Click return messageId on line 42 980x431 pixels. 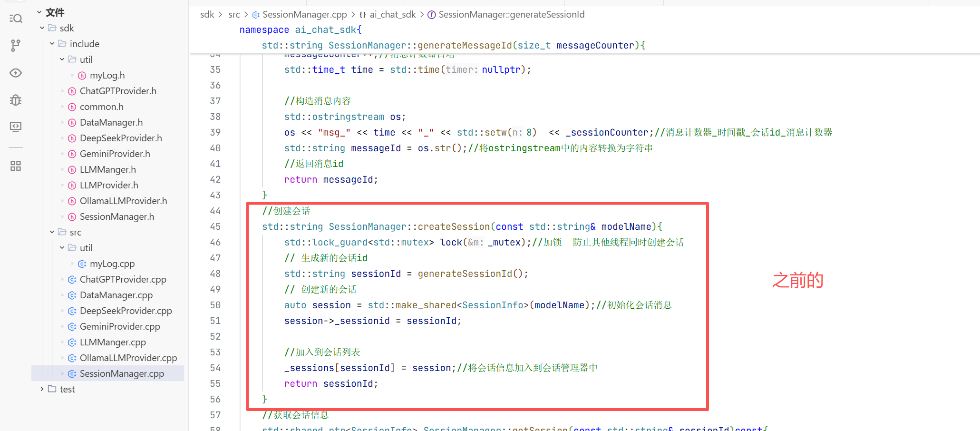pos(331,179)
